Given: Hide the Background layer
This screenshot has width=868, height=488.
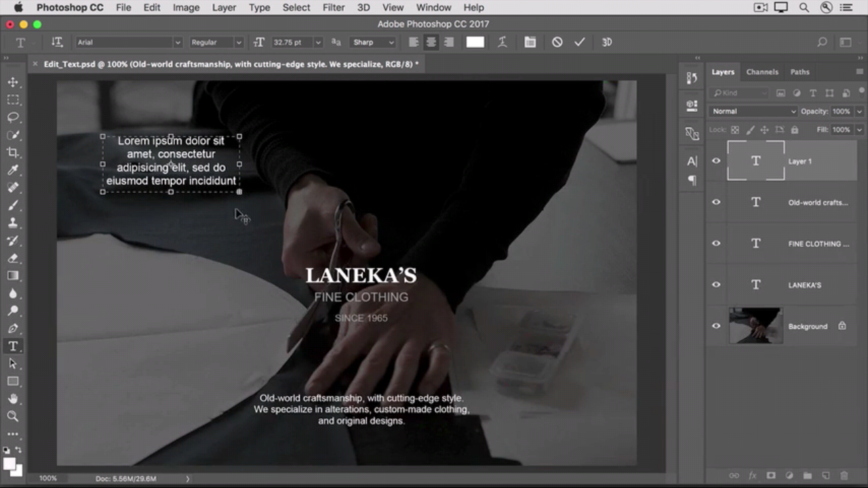Looking at the screenshot, I should coord(716,326).
